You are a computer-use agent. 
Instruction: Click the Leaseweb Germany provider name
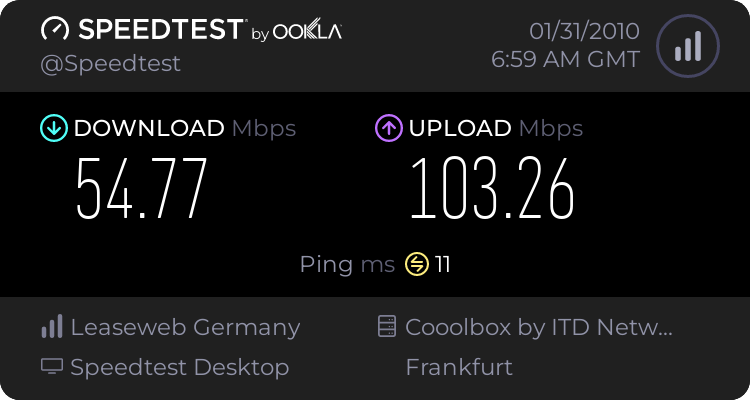pos(186,328)
